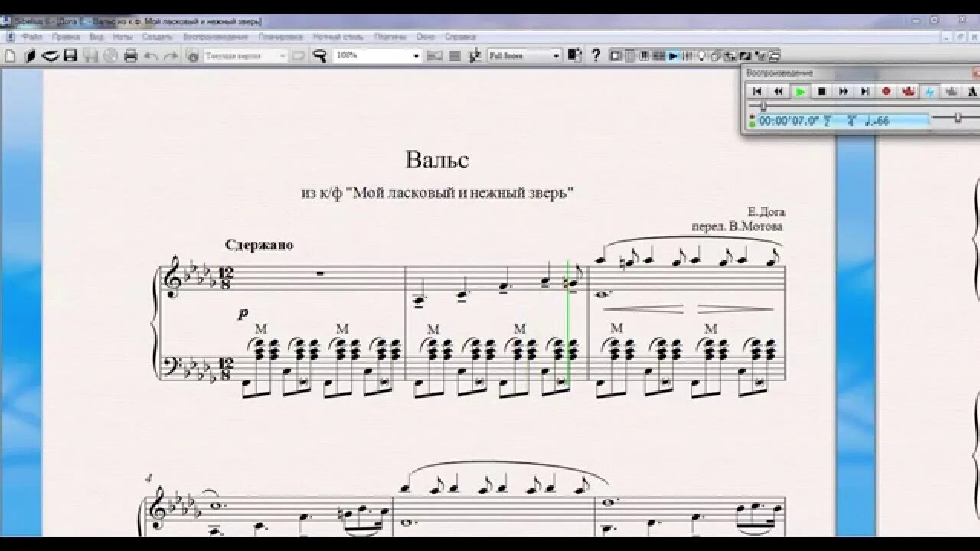
Task: Toggle the Live Playback red icon
Action: pos(909,91)
